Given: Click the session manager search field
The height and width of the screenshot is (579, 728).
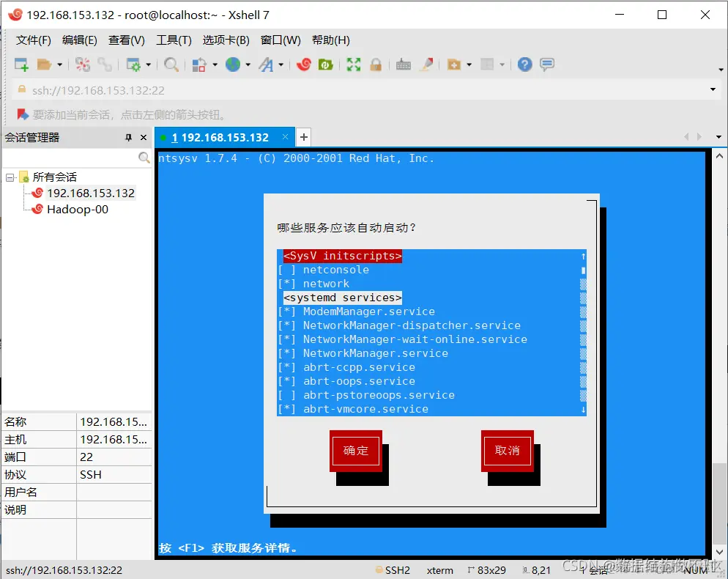Looking at the screenshot, I should point(70,158).
